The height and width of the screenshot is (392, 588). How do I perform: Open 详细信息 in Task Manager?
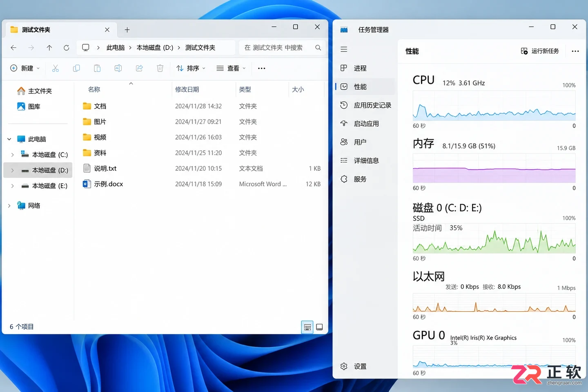click(x=365, y=160)
